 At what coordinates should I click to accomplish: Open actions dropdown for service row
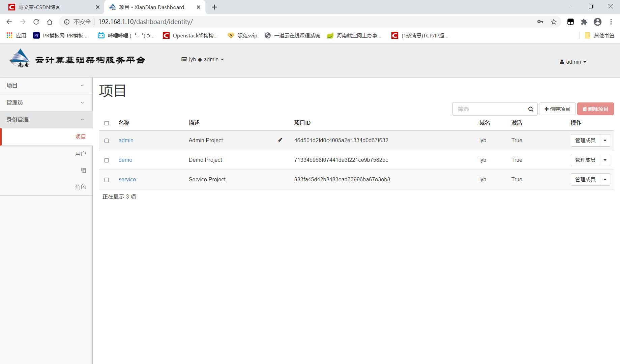(605, 180)
